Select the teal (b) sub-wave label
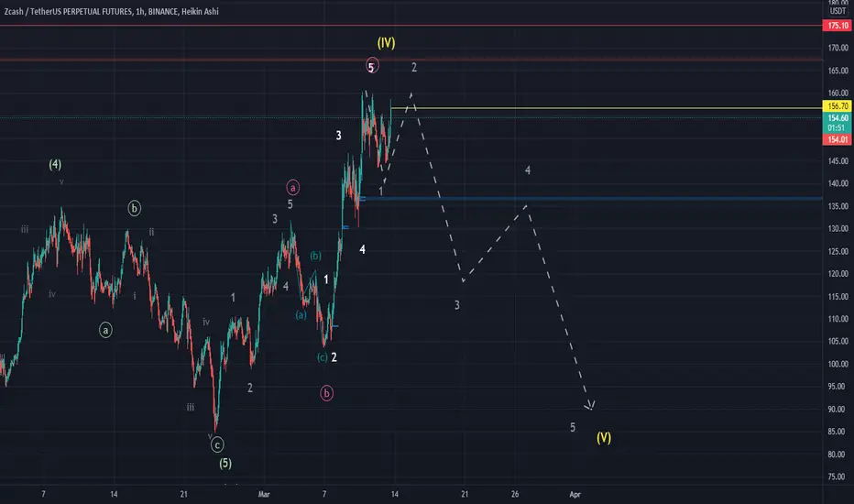Screen dimensions: 854x504 point(315,256)
